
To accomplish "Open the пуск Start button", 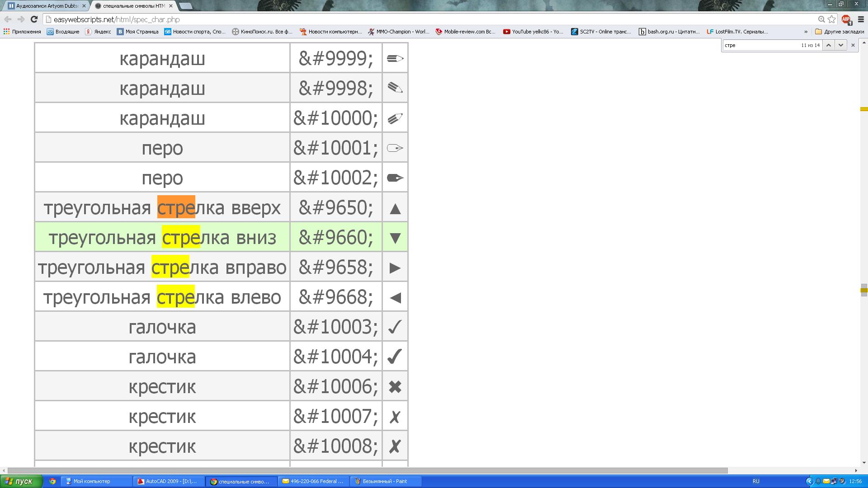I will click(x=21, y=481).
